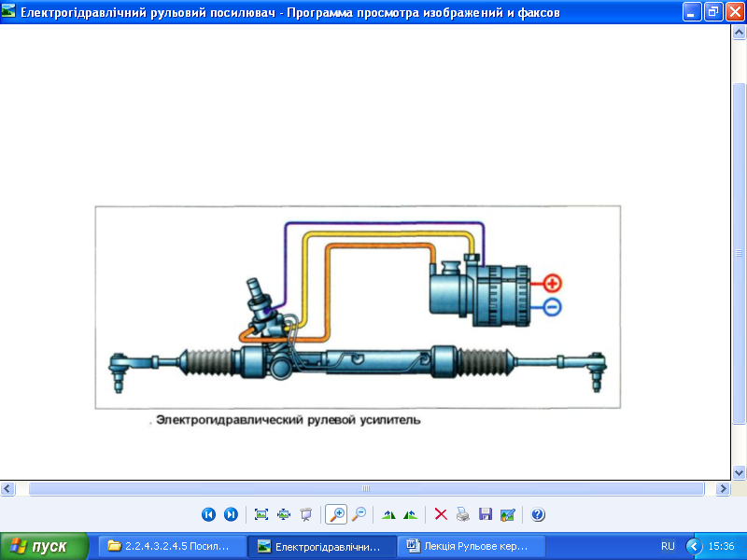Switch to Лекція Рульове кер... Word document
This screenshot has height=560, width=747.
[x=472, y=546]
